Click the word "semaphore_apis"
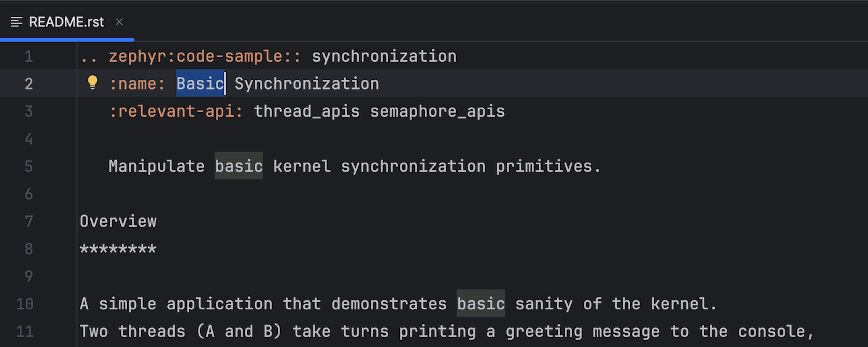The image size is (868, 347). (437, 112)
